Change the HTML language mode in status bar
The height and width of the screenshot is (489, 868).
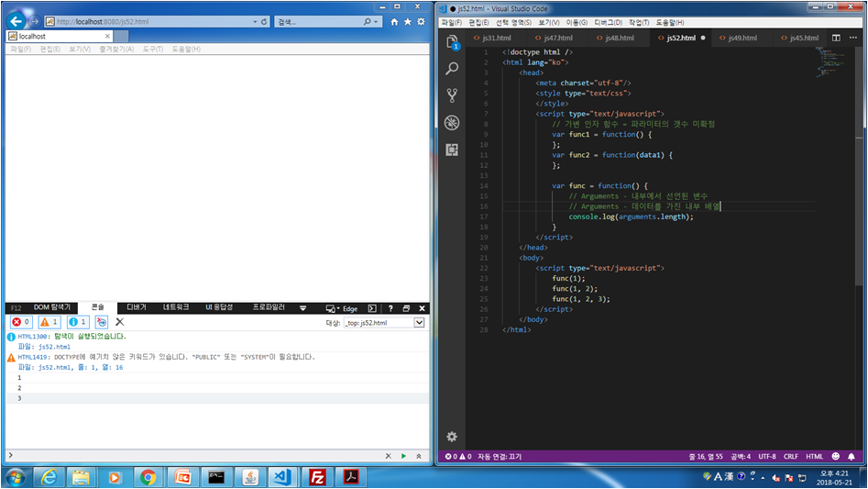pos(814,456)
